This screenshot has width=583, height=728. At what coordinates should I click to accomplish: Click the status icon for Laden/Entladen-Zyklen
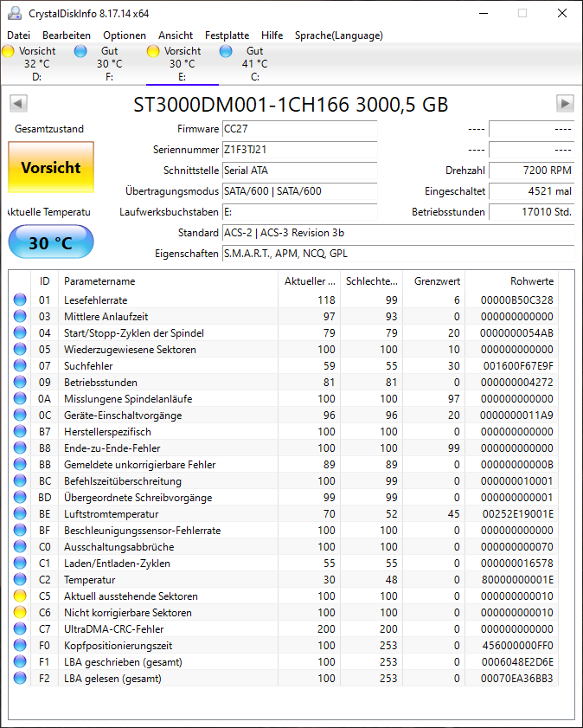[x=20, y=564]
